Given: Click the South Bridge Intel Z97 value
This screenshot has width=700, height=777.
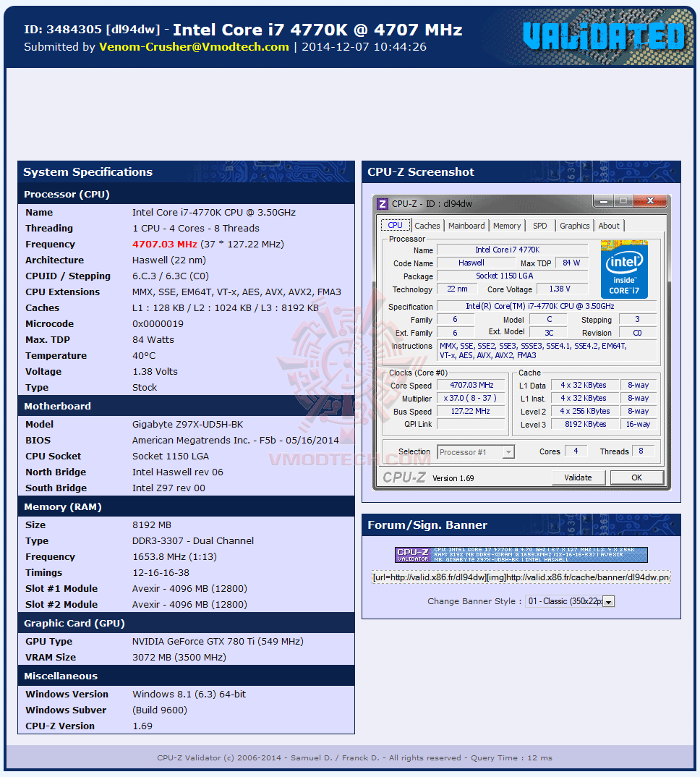Looking at the screenshot, I should click(168, 488).
